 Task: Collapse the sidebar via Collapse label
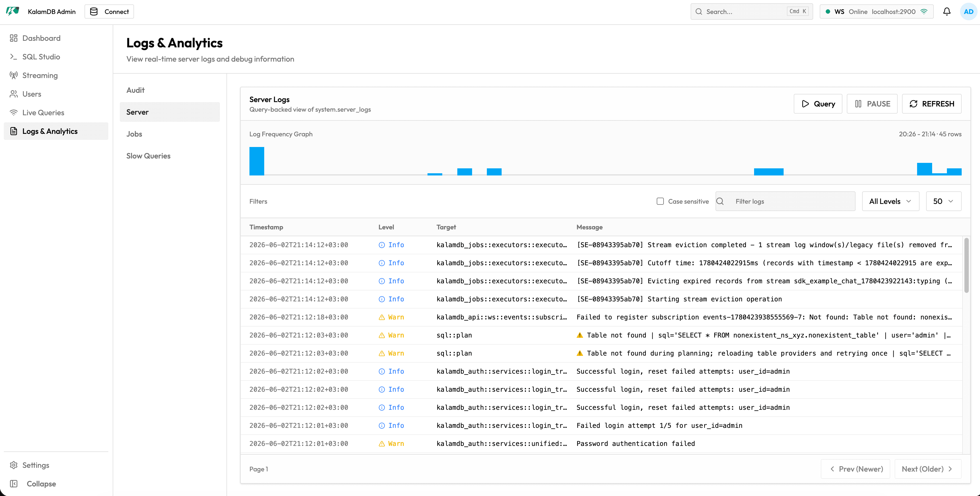coord(41,483)
